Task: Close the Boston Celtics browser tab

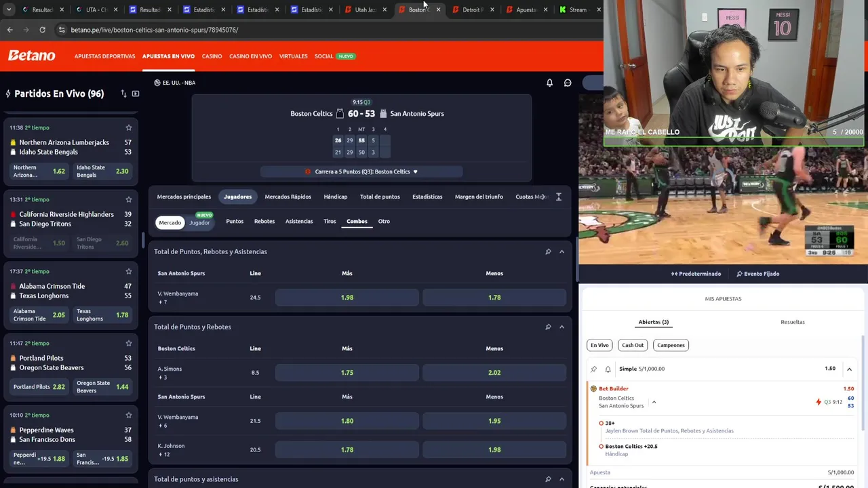Action: (x=438, y=9)
